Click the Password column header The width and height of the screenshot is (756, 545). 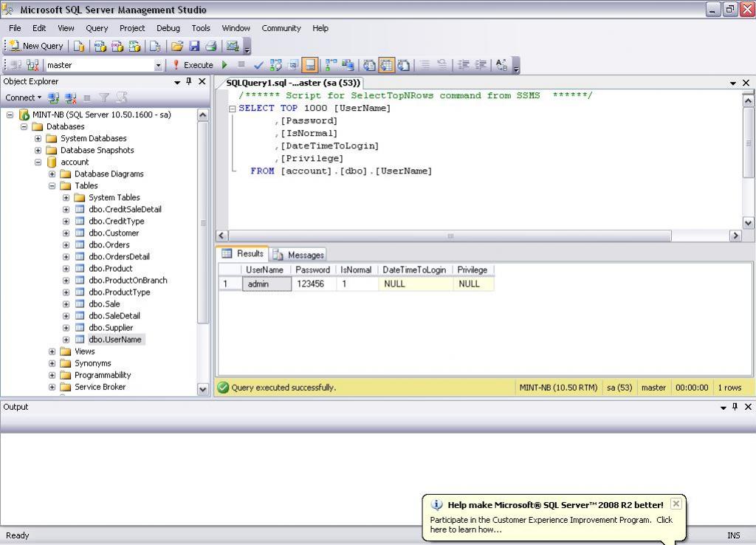[312, 270]
